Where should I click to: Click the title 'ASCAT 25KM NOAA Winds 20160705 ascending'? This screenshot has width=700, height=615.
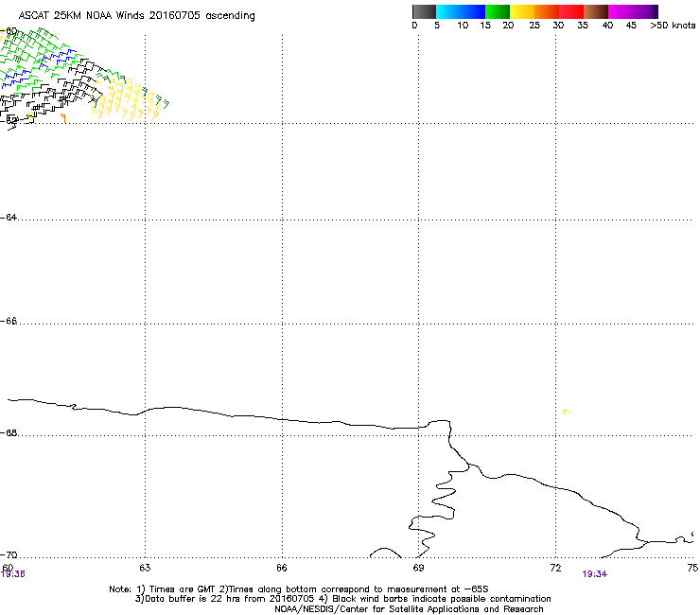pyautogui.click(x=136, y=16)
